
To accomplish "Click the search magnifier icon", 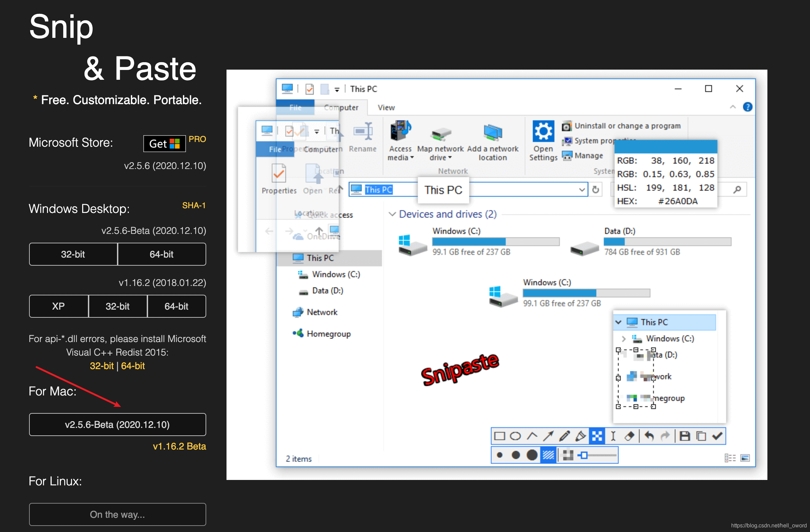I will pyautogui.click(x=737, y=190).
